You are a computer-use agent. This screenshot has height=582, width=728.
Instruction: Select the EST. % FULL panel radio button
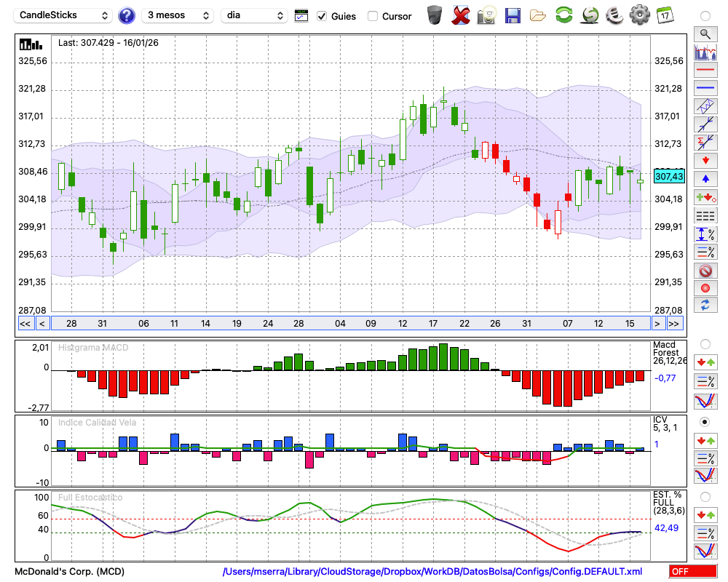click(705, 497)
